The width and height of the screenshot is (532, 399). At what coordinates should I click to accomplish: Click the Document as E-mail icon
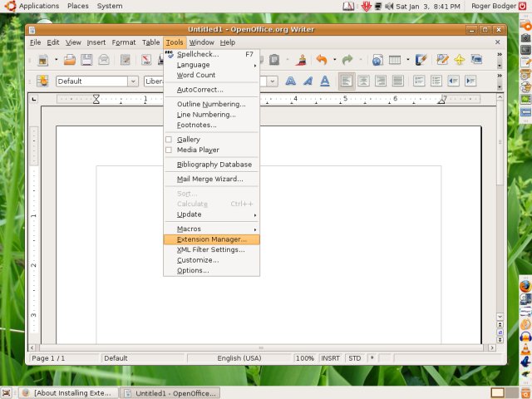(104, 60)
